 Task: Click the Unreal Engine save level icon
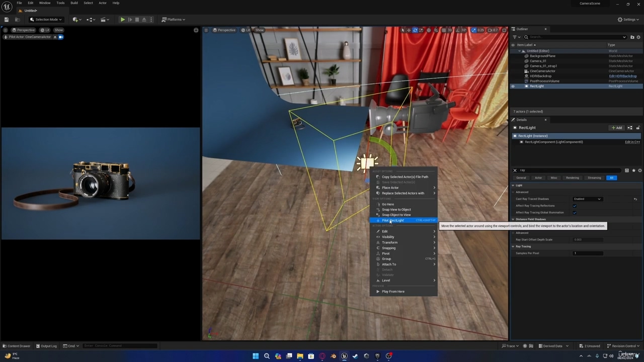tap(7, 20)
